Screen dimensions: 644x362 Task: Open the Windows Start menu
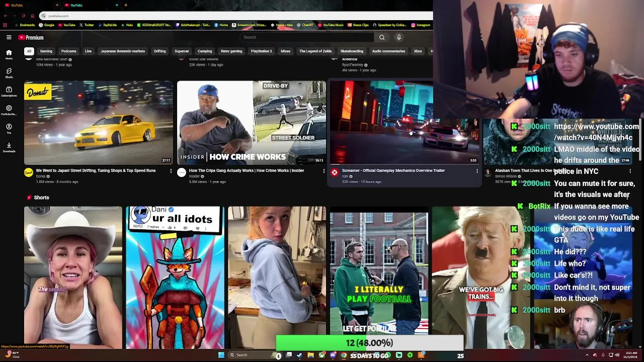coord(221,355)
